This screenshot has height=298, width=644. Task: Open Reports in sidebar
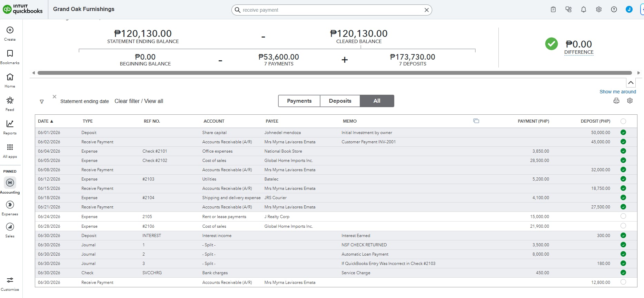[10, 127]
